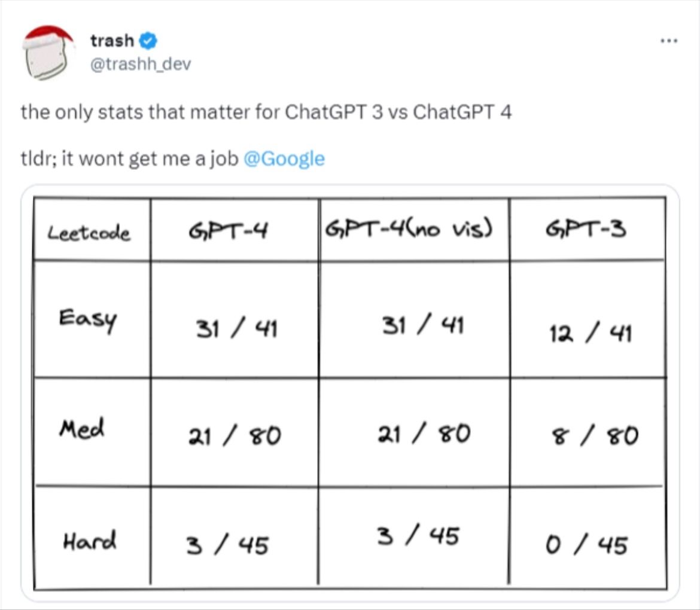This screenshot has height=610, width=700.
Task: Click the 0 / 45 cell for GPT-3
Action: pyautogui.click(x=586, y=545)
